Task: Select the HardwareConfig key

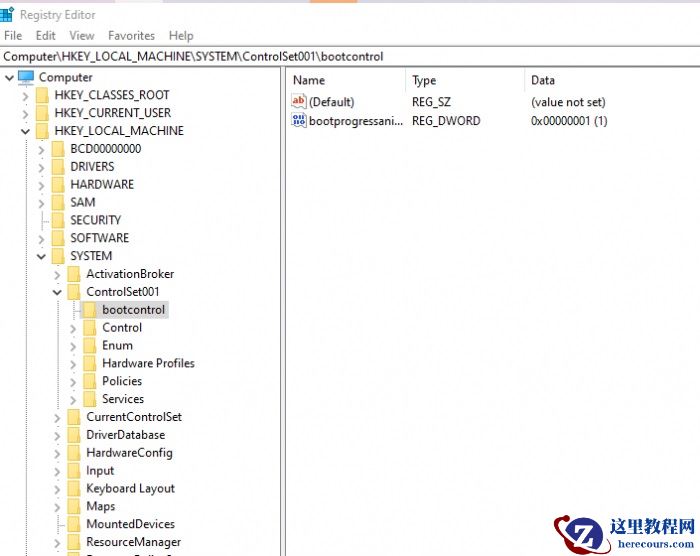Action: (129, 452)
